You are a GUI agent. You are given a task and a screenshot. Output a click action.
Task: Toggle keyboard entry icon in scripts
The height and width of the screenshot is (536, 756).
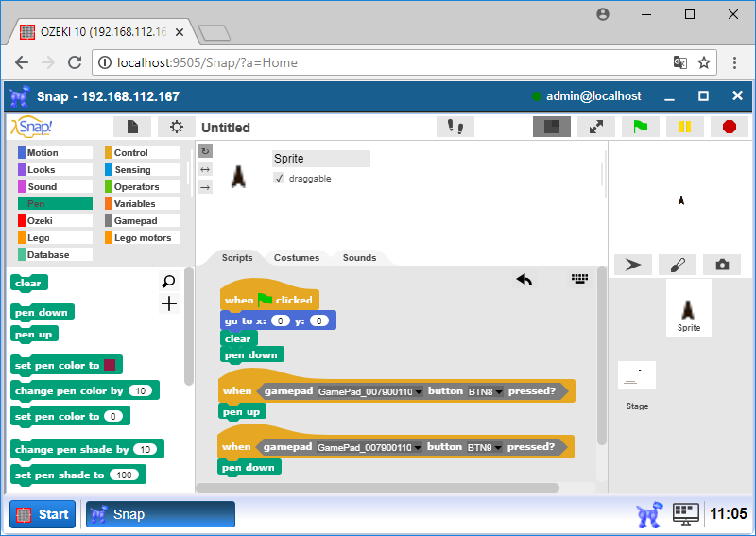(x=579, y=278)
